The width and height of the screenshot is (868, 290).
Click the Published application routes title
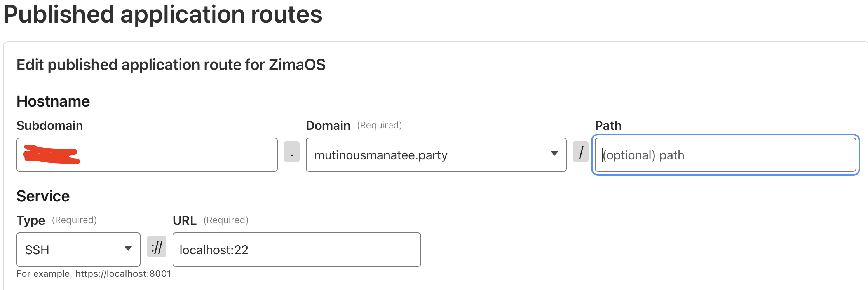tap(163, 15)
